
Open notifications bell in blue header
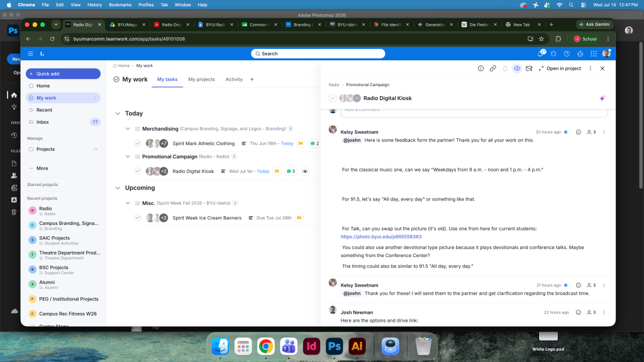[540, 54]
